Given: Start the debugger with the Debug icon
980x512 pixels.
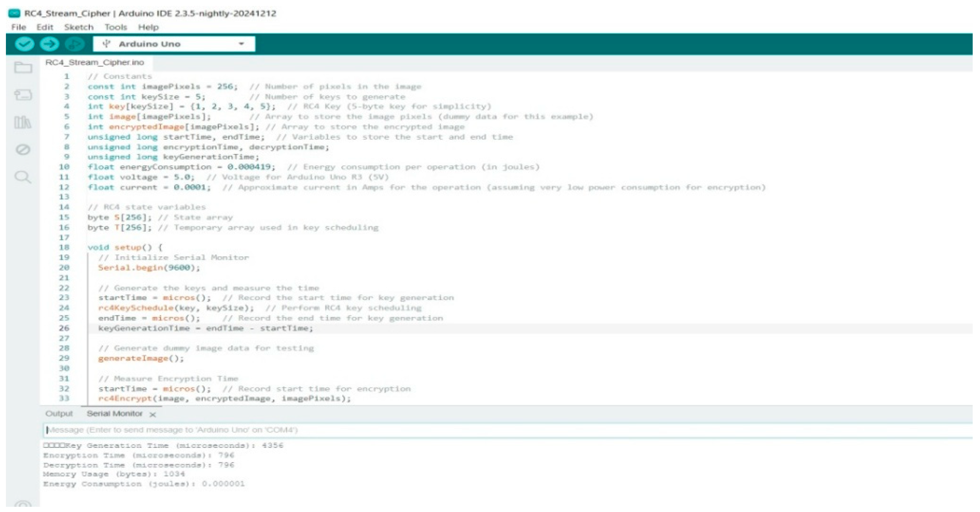Looking at the screenshot, I should [74, 44].
